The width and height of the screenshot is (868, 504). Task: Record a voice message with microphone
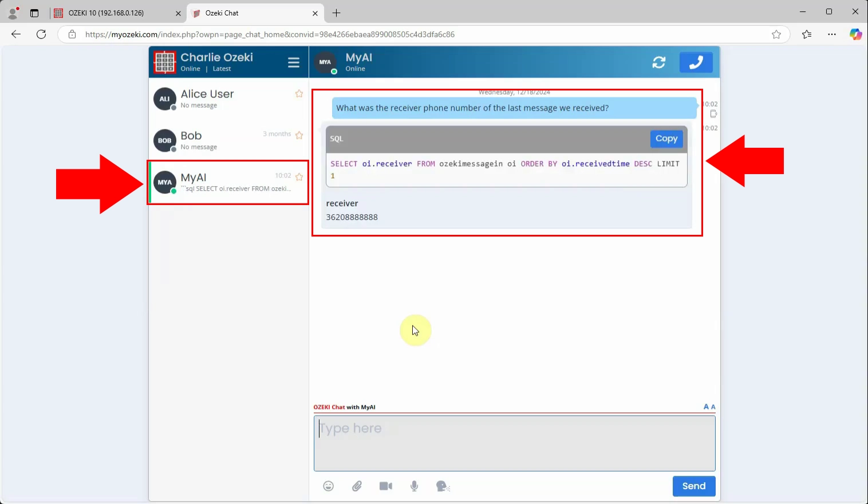[x=415, y=486]
